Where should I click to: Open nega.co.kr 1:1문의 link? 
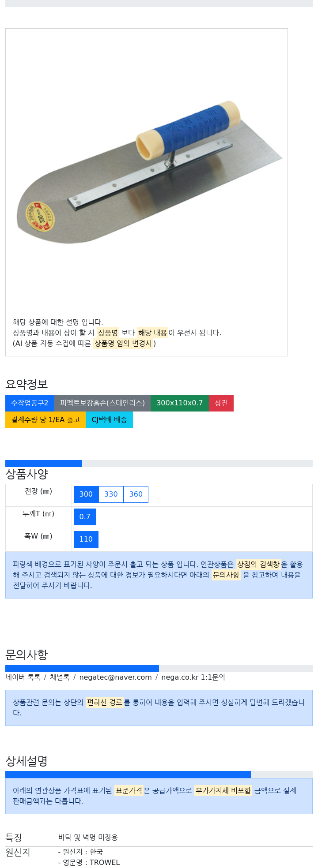point(193,677)
